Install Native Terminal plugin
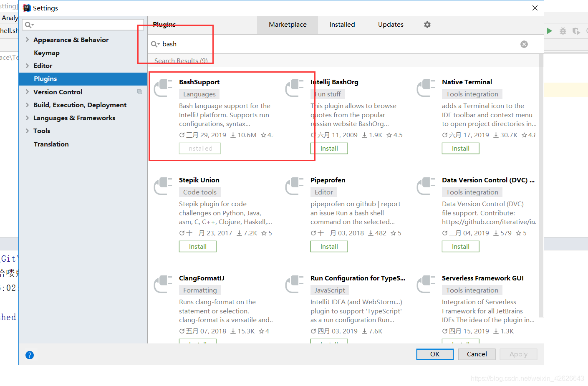The width and height of the screenshot is (588, 386). click(460, 149)
